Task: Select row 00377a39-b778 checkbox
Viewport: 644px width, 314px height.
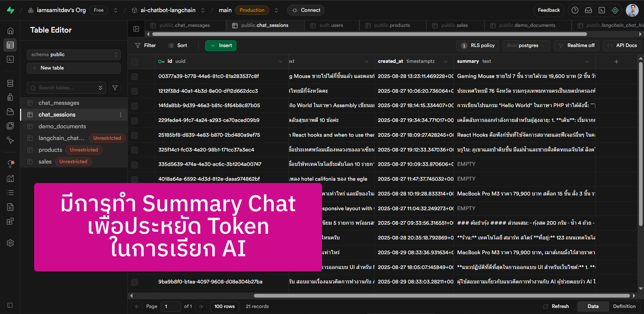Action: coord(135,77)
